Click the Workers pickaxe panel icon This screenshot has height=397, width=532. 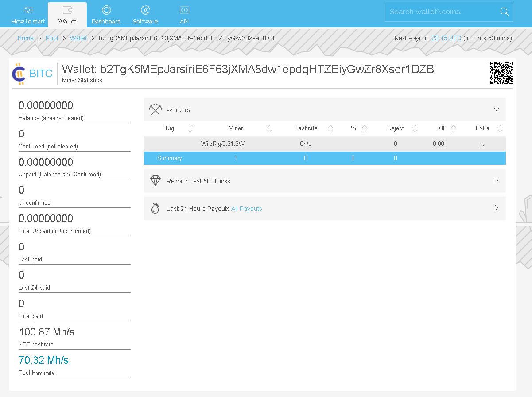click(x=155, y=109)
